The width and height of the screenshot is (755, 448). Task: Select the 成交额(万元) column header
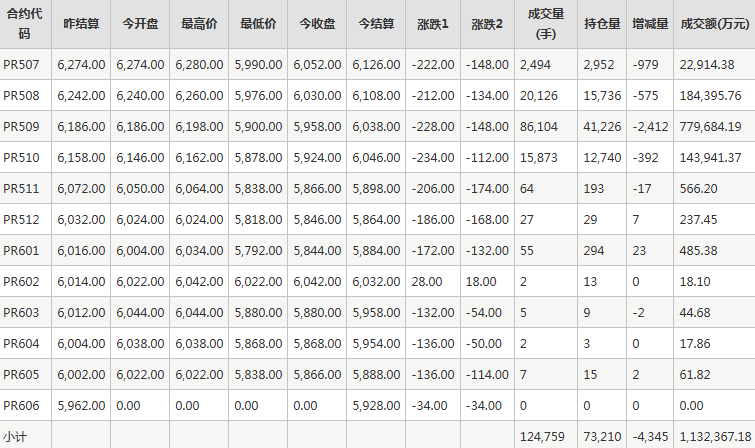point(715,24)
